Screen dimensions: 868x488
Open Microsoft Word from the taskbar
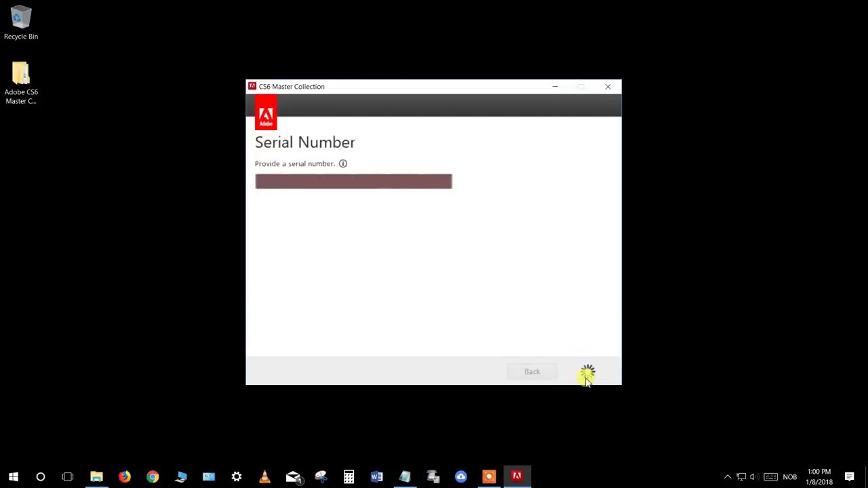click(x=377, y=476)
